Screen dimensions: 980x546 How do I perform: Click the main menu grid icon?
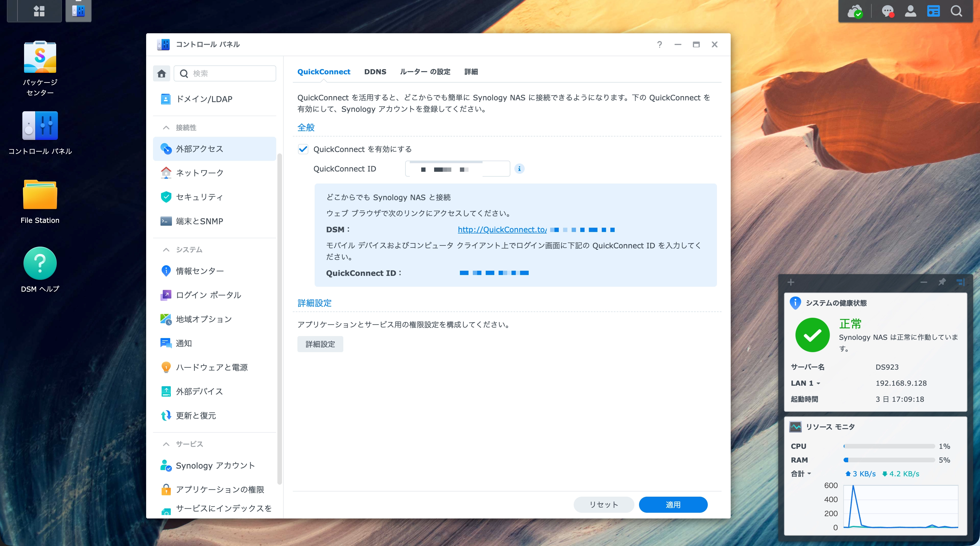tap(39, 11)
